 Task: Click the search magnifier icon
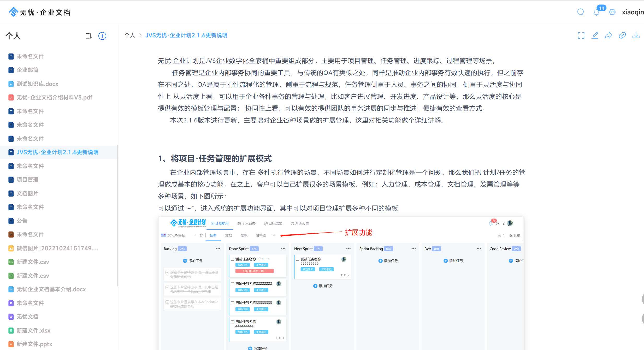580,12
